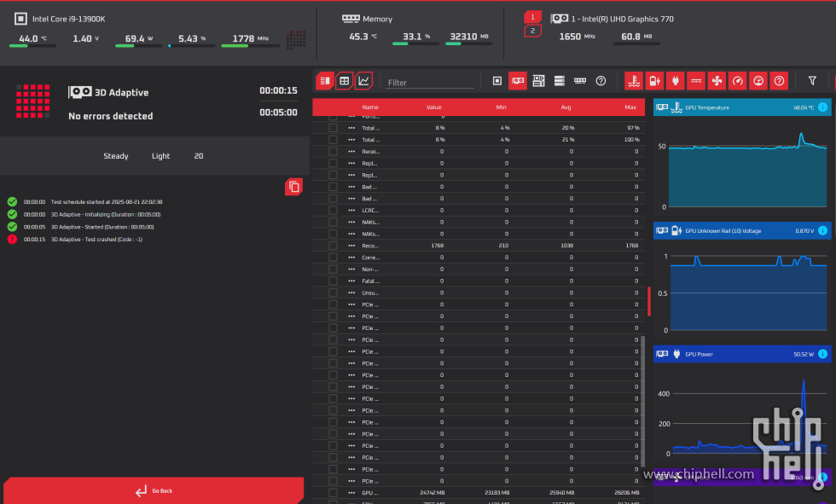836x504 pixels.
Task: Copy the test log with the red copy icon
Action: 293,187
